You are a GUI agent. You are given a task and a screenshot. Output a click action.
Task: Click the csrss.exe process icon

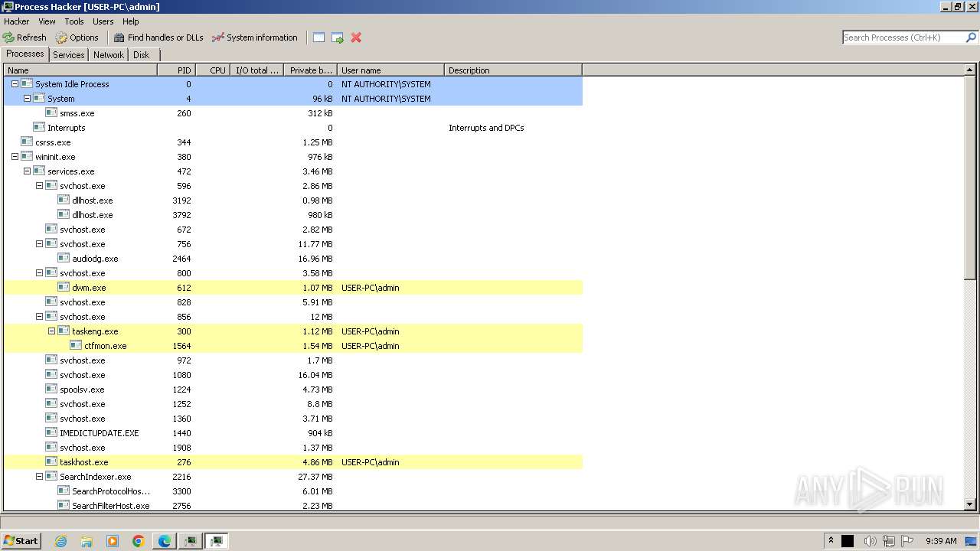click(x=27, y=142)
